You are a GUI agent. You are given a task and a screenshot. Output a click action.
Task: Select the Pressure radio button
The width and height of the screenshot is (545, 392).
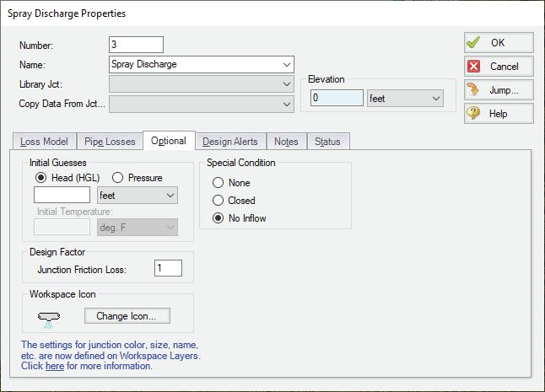[118, 178]
